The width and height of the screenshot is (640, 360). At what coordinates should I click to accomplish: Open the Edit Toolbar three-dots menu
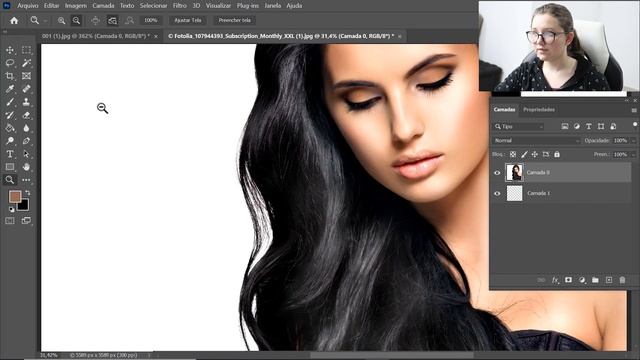point(26,180)
